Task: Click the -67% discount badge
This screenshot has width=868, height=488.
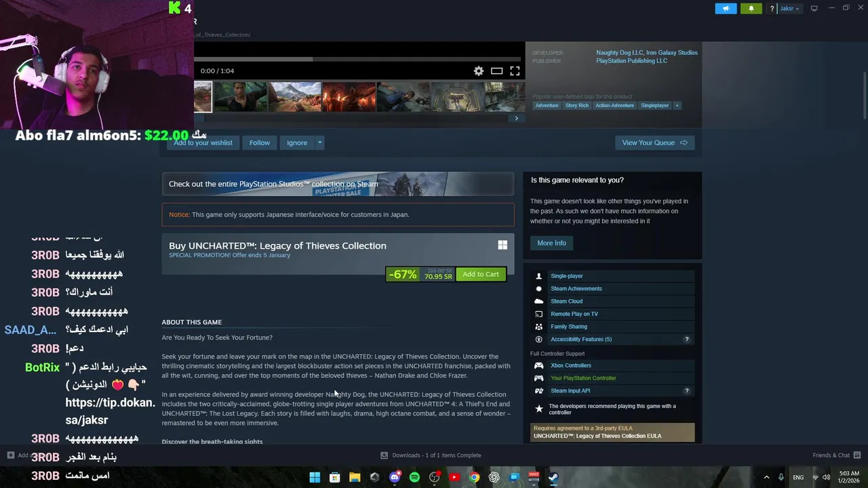Action: (403, 274)
